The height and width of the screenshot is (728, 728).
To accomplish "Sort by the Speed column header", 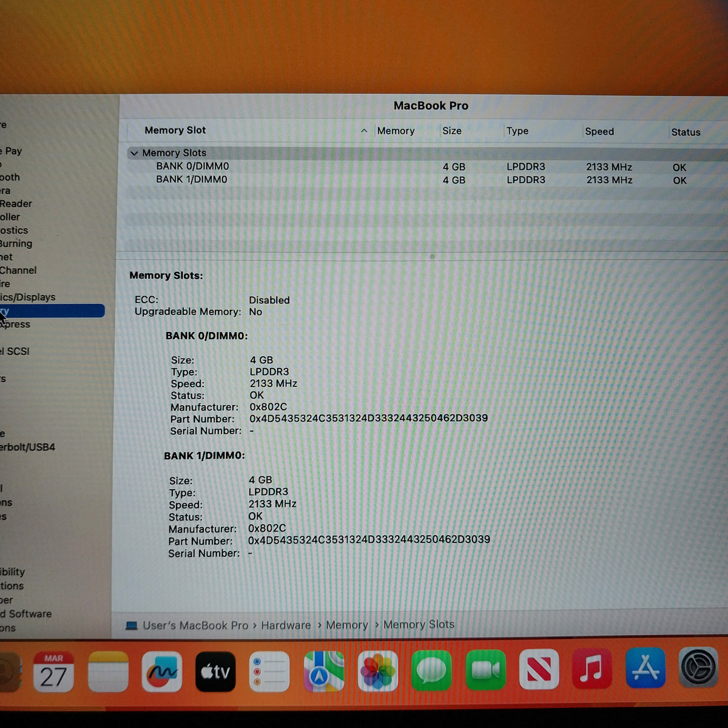I will point(599,131).
